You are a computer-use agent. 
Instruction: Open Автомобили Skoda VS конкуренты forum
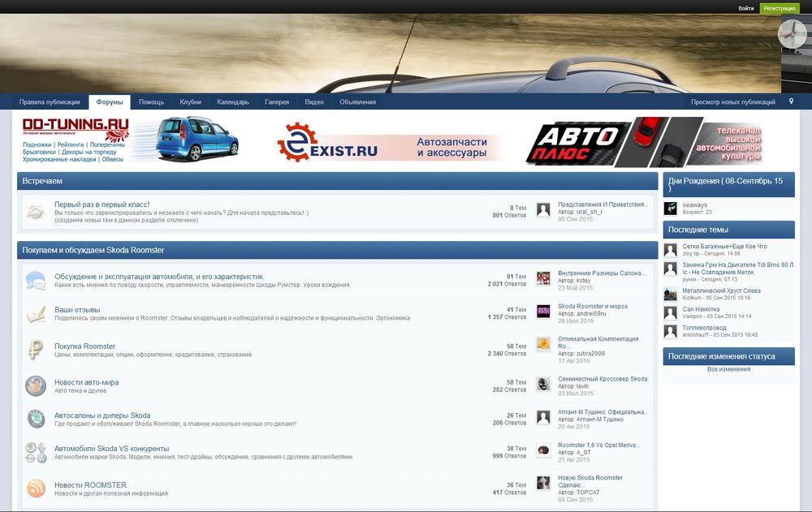point(112,449)
